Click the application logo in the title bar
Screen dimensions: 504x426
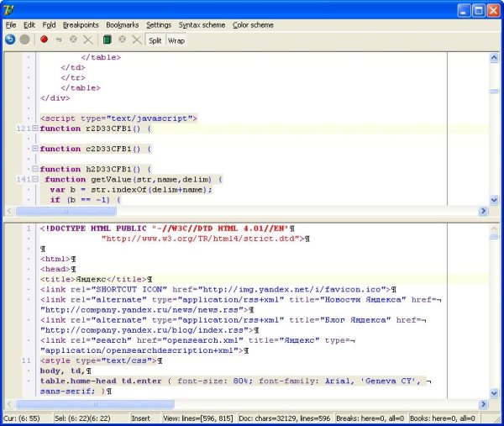pos(8,10)
